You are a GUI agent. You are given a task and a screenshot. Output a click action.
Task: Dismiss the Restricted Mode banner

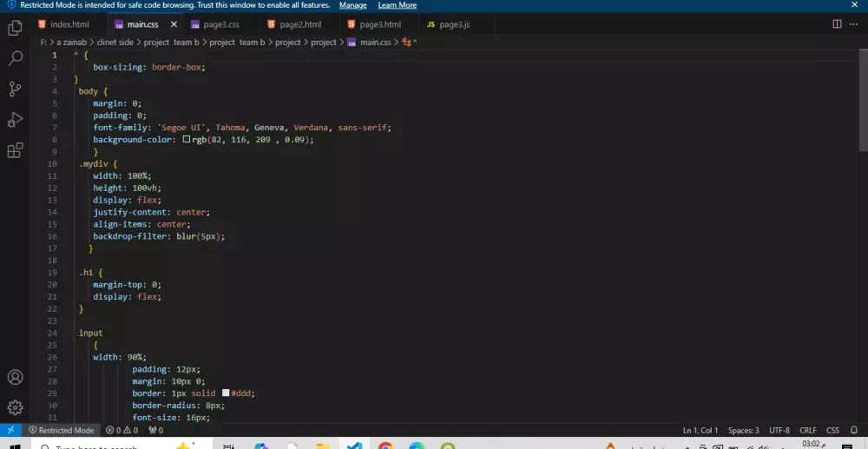[x=854, y=5]
